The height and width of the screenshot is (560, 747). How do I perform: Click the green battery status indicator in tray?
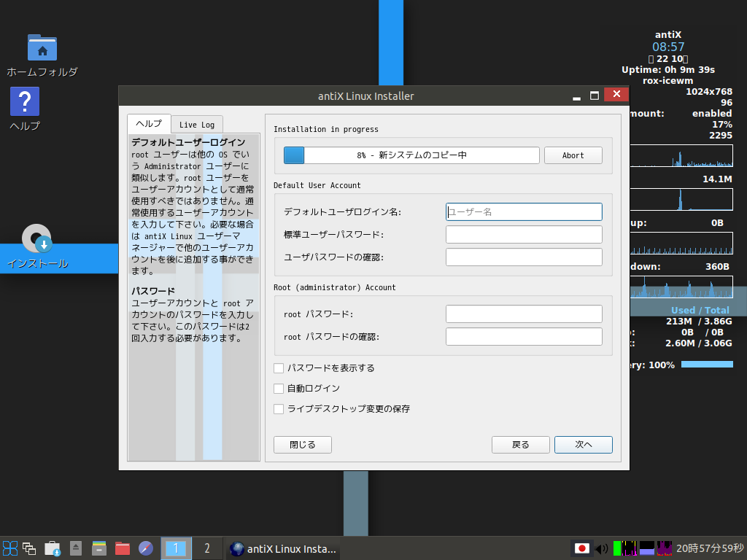tap(617, 548)
